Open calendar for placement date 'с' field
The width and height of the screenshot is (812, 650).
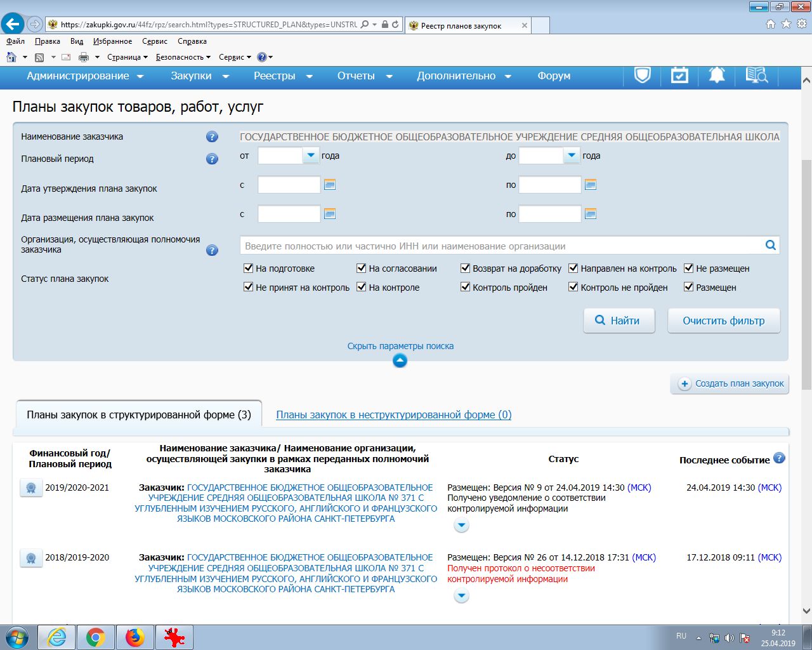coord(329,214)
